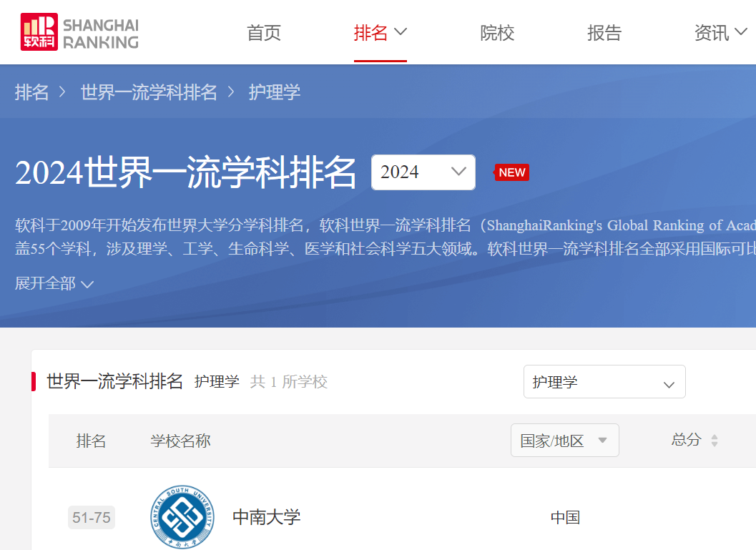
Task: Open the 中南大学 university link
Action: point(267,517)
